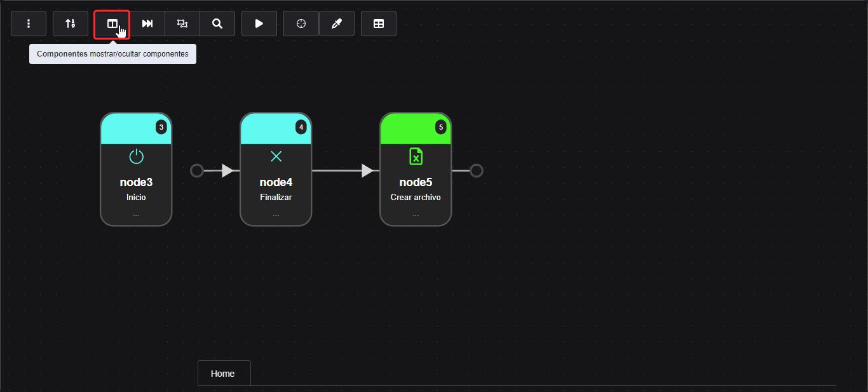Click the X icon on node4
Image resolution: width=868 pixels, height=392 pixels.
(x=276, y=156)
